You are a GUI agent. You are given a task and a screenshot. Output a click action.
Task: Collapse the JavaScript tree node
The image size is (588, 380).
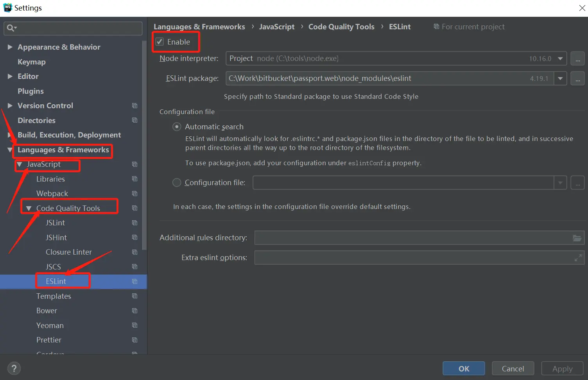click(20, 164)
